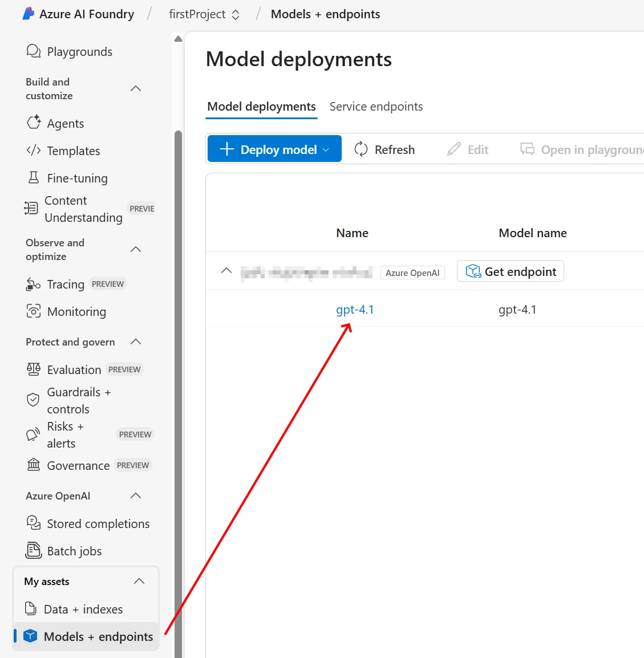Image resolution: width=644 pixels, height=658 pixels.
Task: Open Content Understanding page
Action: pyautogui.click(x=83, y=209)
